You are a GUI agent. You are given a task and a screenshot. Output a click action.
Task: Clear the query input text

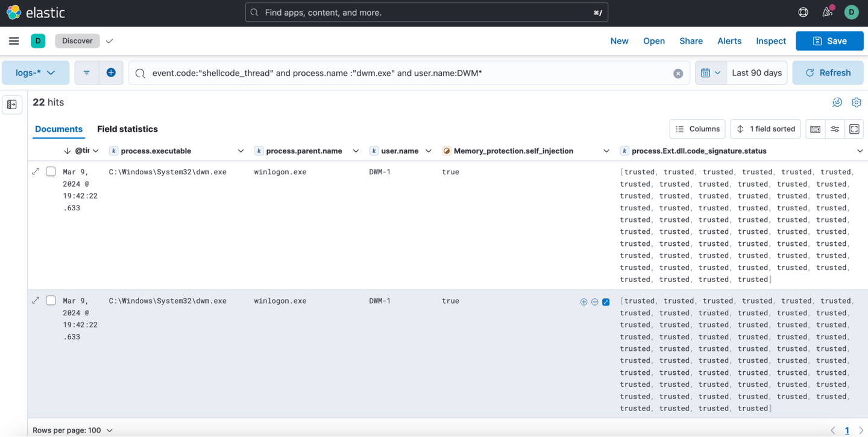[x=678, y=74]
